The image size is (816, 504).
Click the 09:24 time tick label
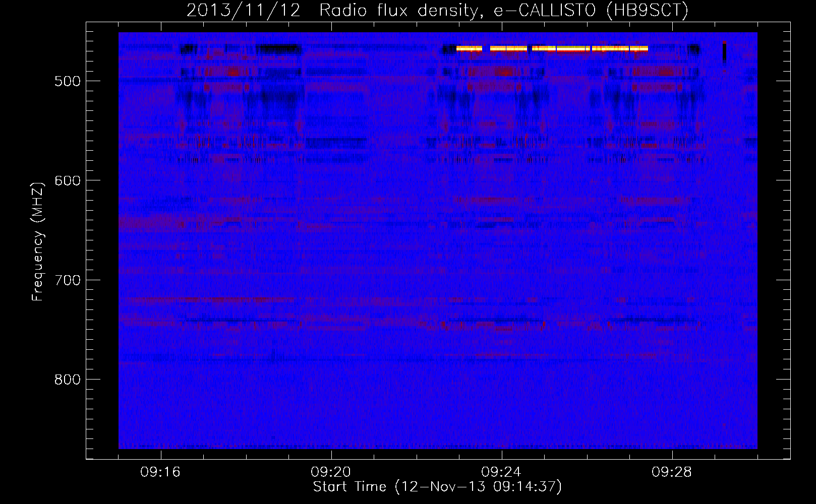(x=501, y=472)
